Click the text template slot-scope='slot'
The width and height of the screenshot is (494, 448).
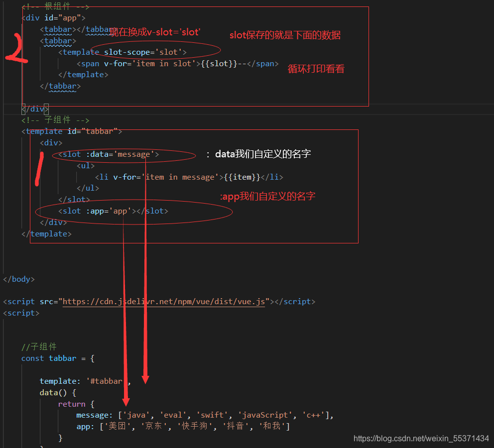click(123, 52)
